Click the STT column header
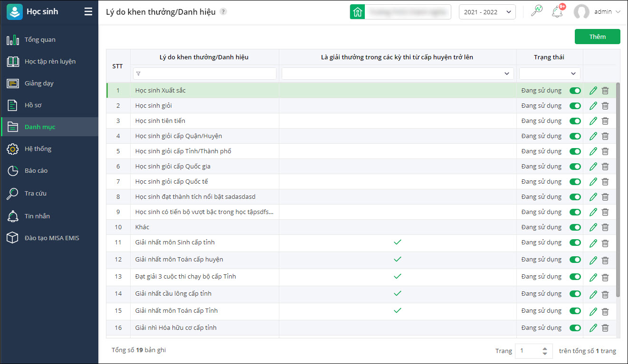This screenshot has width=628, height=364. [x=117, y=66]
